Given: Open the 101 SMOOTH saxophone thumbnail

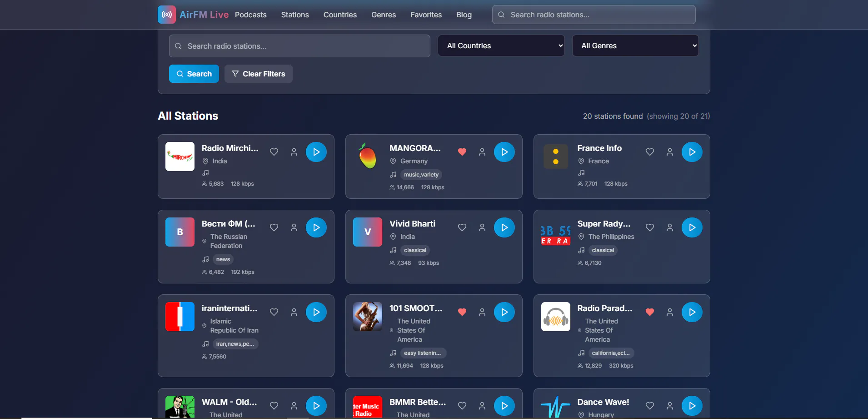Looking at the screenshot, I should [368, 317].
